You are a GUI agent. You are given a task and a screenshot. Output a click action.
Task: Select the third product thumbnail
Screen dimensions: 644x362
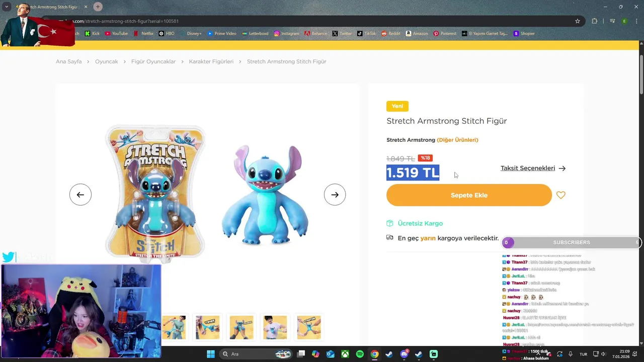point(242,327)
